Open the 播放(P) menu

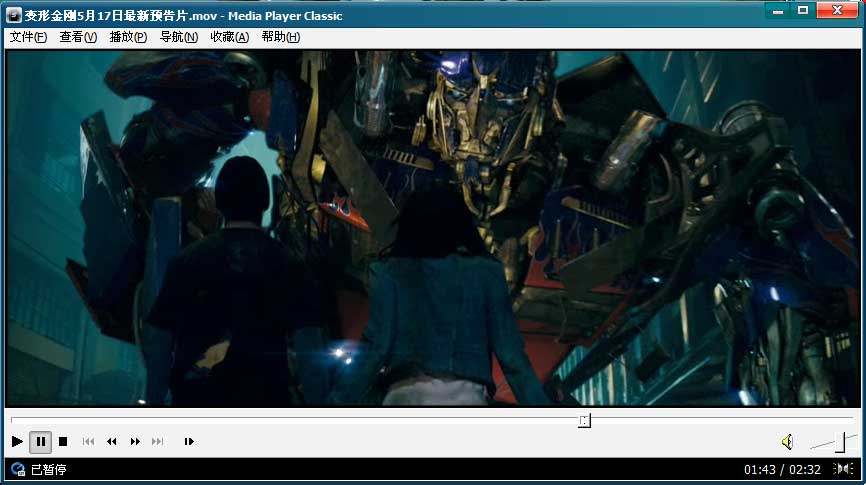pyautogui.click(x=128, y=37)
